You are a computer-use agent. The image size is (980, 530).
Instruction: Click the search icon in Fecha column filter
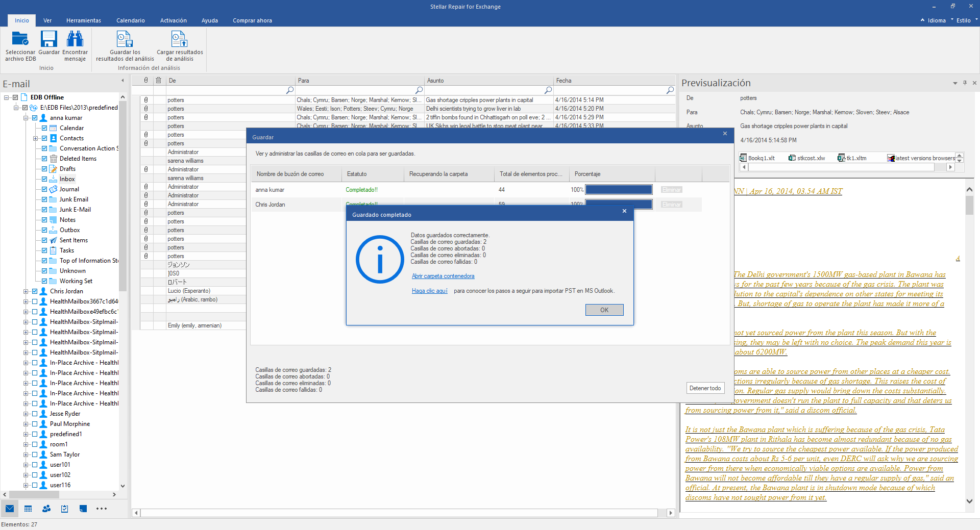click(x=670, y=90)
